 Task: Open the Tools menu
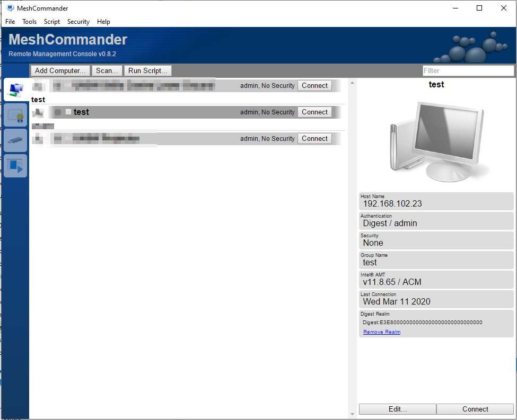[29, 22]
